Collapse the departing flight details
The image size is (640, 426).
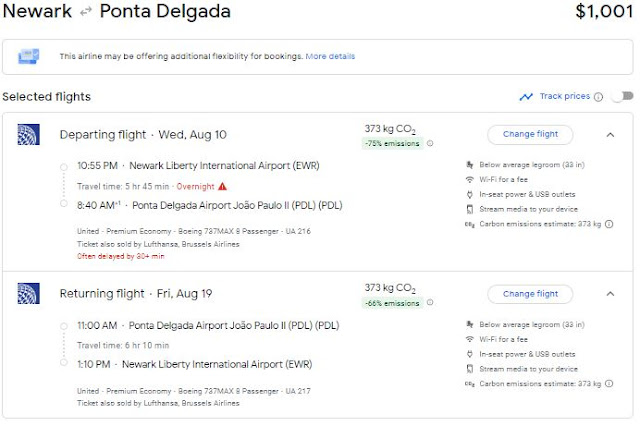[x=610, y=134]
